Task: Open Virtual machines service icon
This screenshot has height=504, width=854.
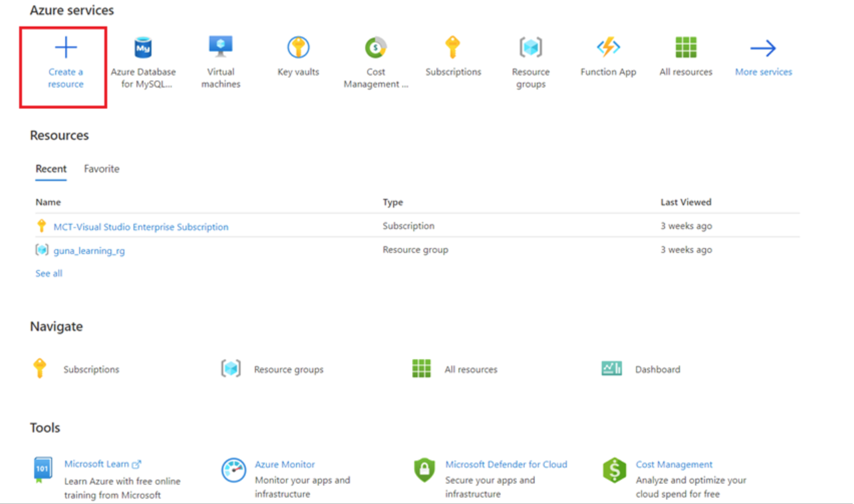Action: point(221,47)
